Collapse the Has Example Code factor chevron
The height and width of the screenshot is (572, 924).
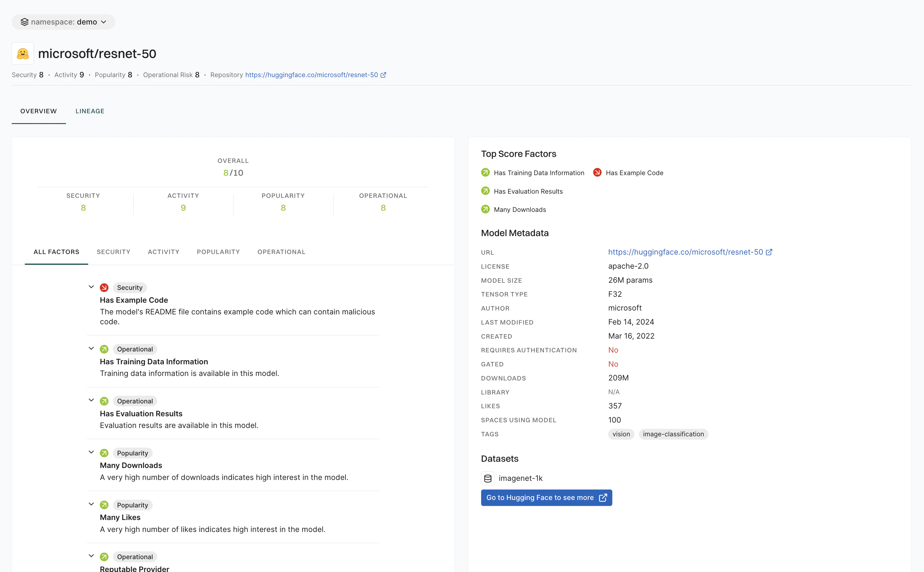tap(91, 287)
